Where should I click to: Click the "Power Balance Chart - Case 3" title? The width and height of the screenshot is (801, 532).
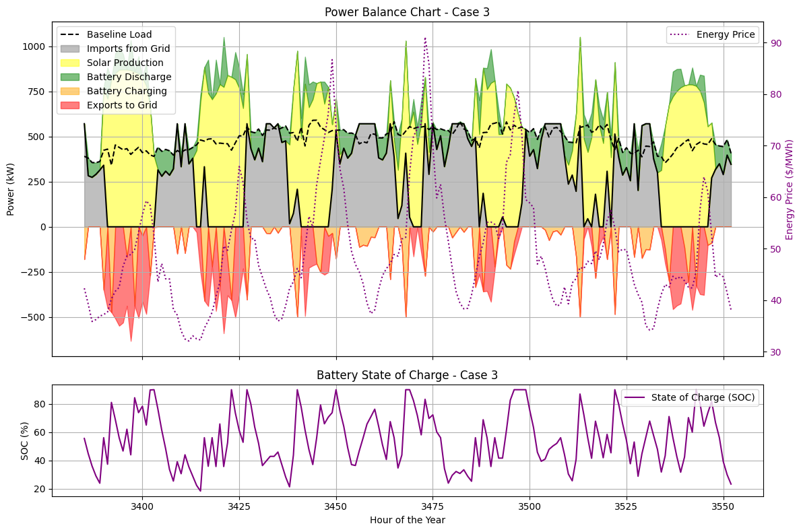(407, 11)
